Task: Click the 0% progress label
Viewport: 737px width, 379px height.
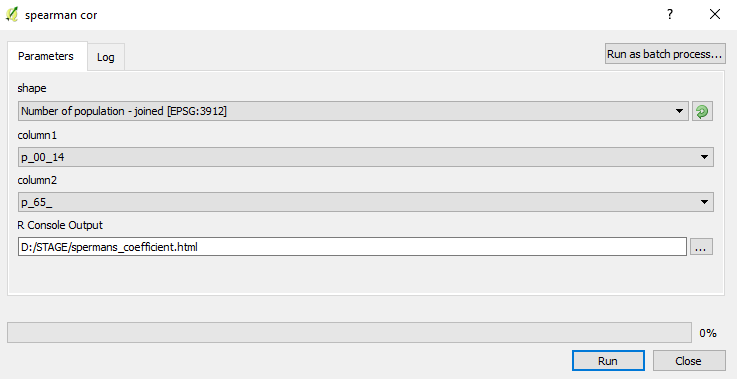Action: pyautogui.click(x=708, y=333)
